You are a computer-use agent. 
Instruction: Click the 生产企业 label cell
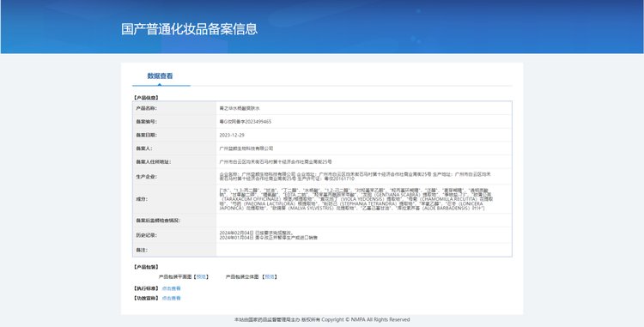point(174,177)
